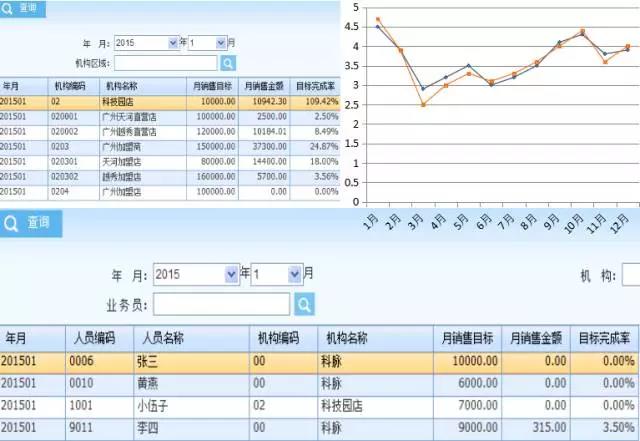Click the 3.50% completion rate cell
This screenshot has width=640, height=441.
coord(605,428)
